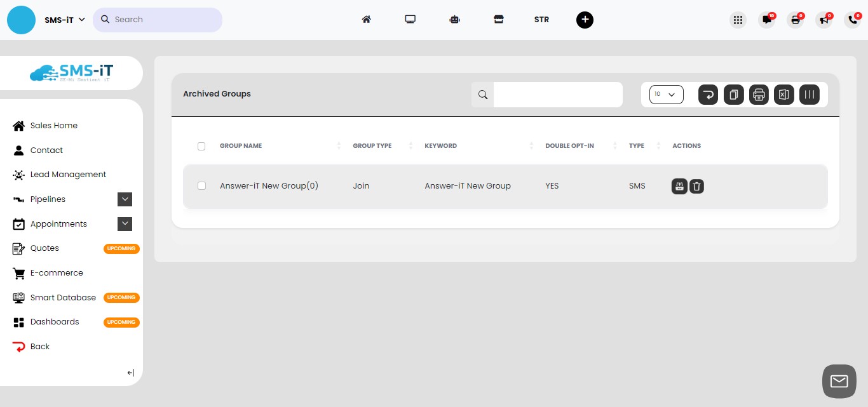
Task: Open the Lead Management menu item
Action: [x=68, y=175]
